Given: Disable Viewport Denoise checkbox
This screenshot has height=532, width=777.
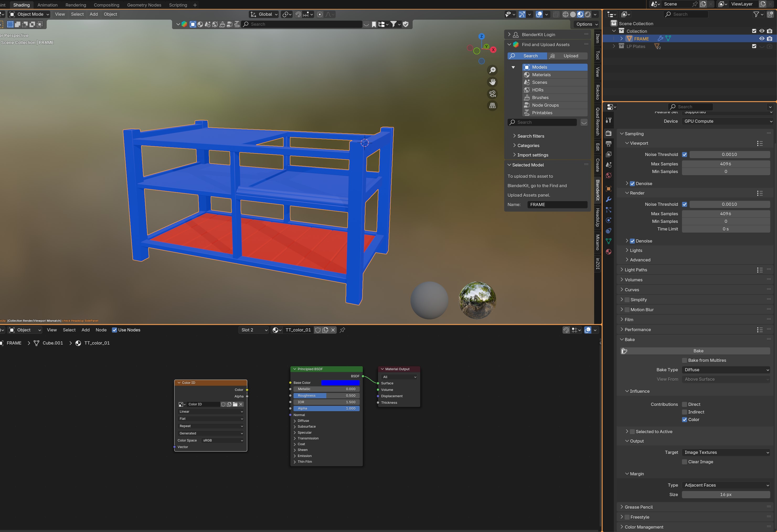Looking at the screenshot, I should pyautogui.click(x=632, y=184).
